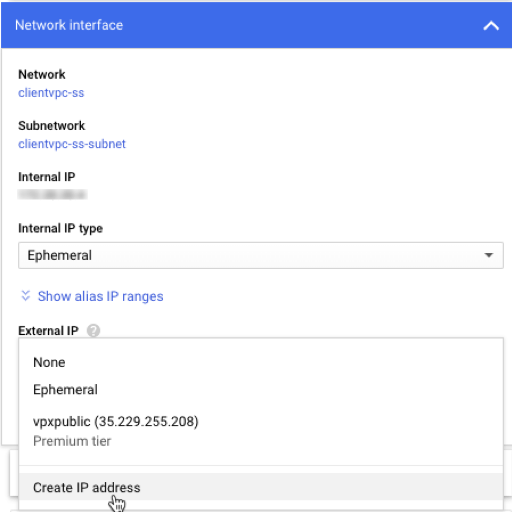Click the blurred Internal IP value
Viewport: 512px width, 512px height.
point(52,194)
